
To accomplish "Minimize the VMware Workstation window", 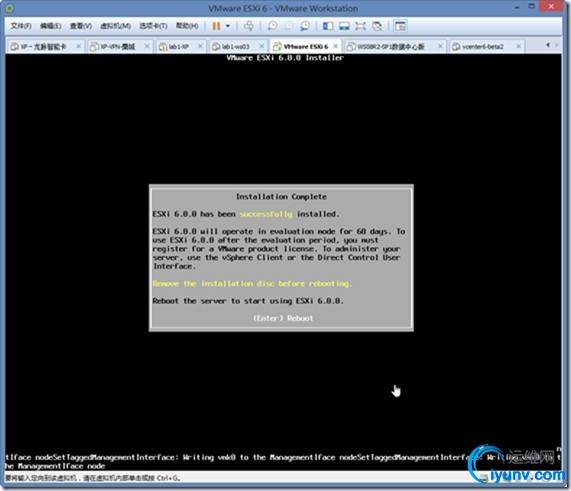I will point(516,7).
